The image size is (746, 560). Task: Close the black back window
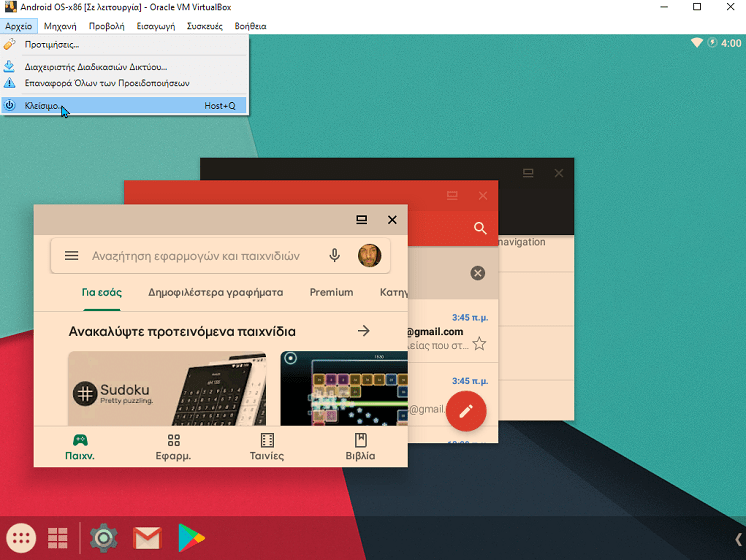point(559,173)
